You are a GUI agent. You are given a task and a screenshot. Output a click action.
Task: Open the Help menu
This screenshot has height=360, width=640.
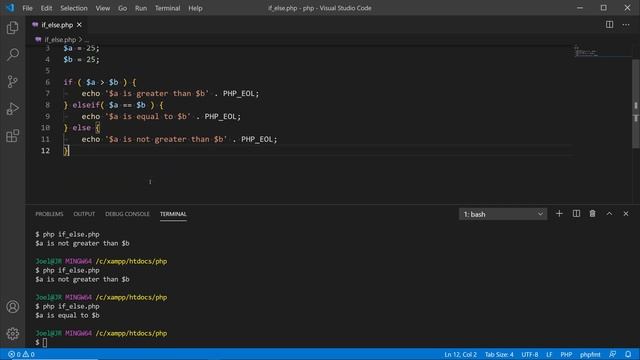pyautogui.click(x=195, y=8)
